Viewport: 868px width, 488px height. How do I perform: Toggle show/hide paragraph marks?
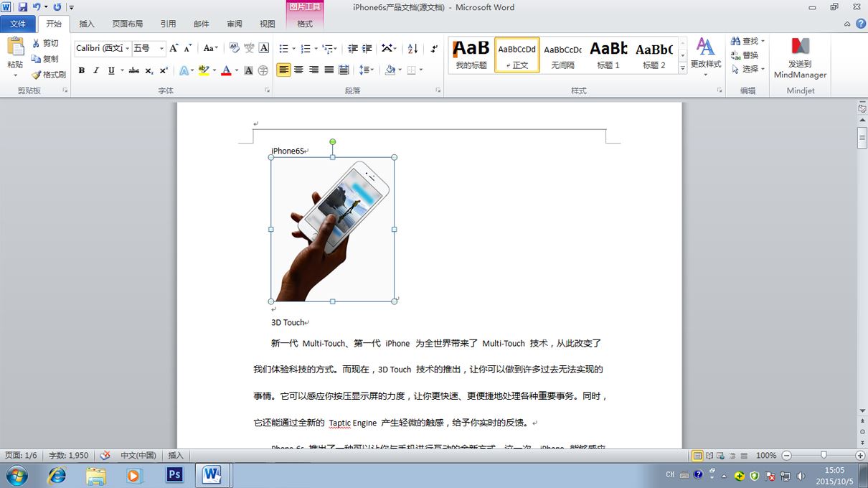435,48
